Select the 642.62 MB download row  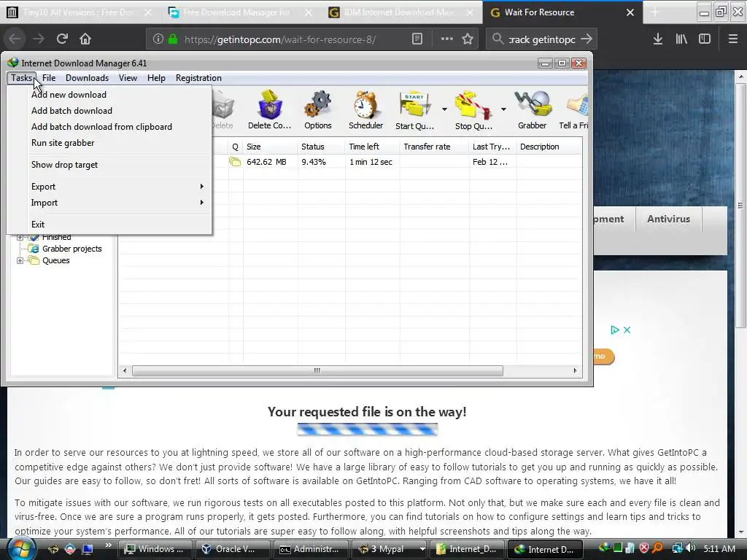[x=349, y=162]
